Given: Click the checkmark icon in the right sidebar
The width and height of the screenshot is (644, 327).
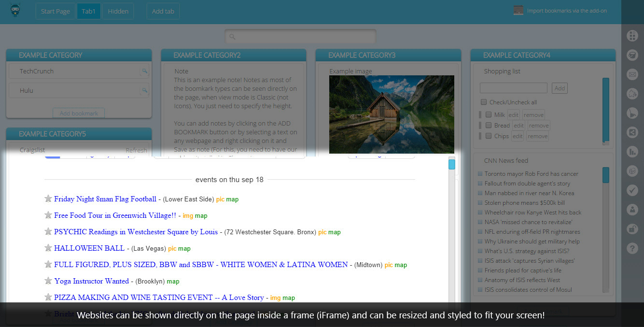Looking at the screenshot, I should pyautogui.click(x=632, y=190).
